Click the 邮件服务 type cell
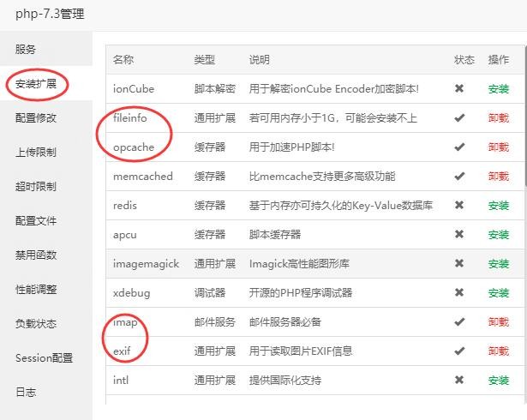This screenshot has height=420, width=527. pyautogui.click(x=215, y=322)
